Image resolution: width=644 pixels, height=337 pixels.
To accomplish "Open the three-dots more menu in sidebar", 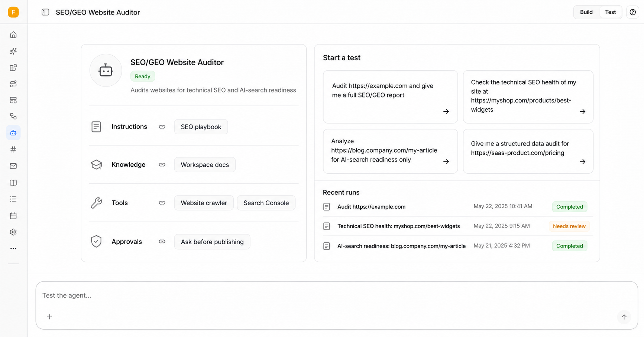I will [13, 249].
